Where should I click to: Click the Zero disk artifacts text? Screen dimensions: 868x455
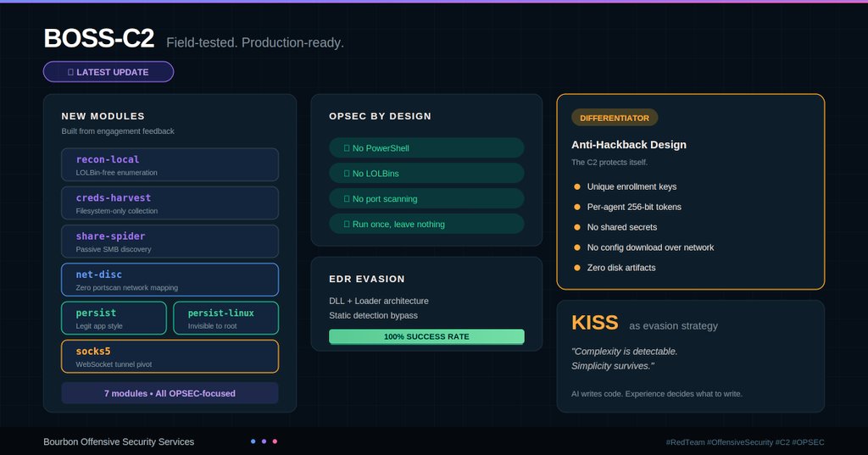click(621, 268)
